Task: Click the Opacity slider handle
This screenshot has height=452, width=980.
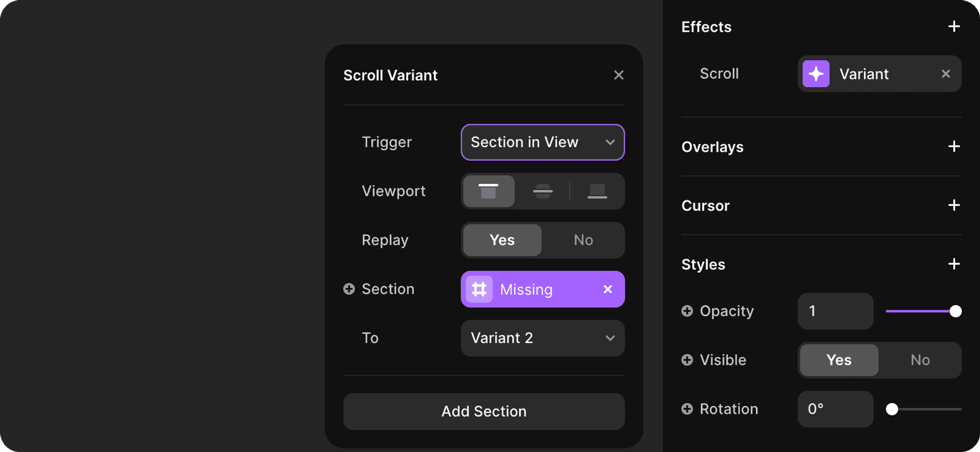Action: click(x=955, y=311)
